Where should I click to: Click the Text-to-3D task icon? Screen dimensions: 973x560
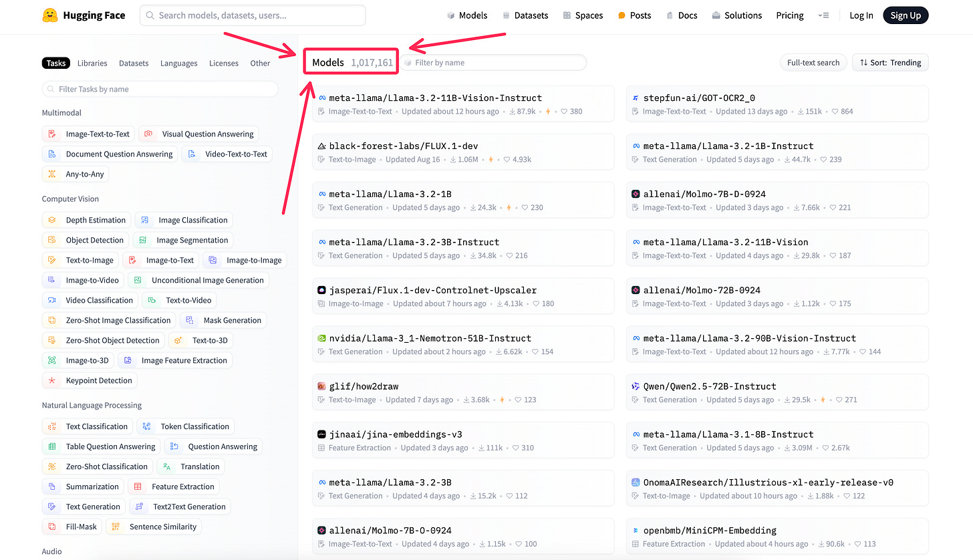tap(178, 340)
